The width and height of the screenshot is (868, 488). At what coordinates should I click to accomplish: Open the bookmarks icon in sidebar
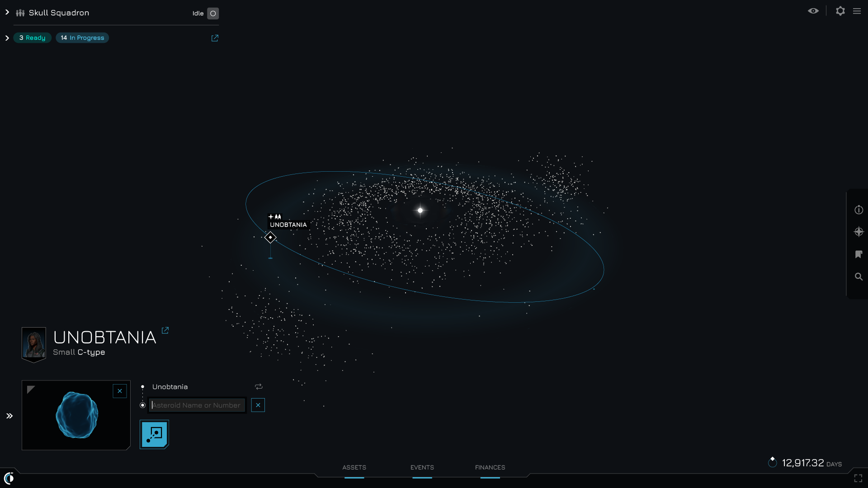point(859,254)
